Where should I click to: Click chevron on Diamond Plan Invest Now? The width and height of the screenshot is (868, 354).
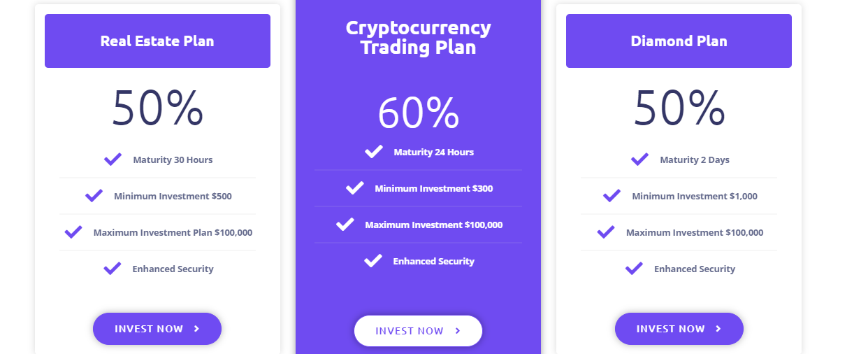(718, 329)
